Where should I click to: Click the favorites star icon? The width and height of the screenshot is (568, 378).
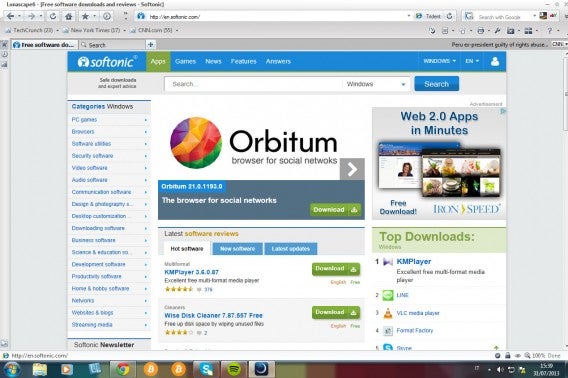[85, 16]
